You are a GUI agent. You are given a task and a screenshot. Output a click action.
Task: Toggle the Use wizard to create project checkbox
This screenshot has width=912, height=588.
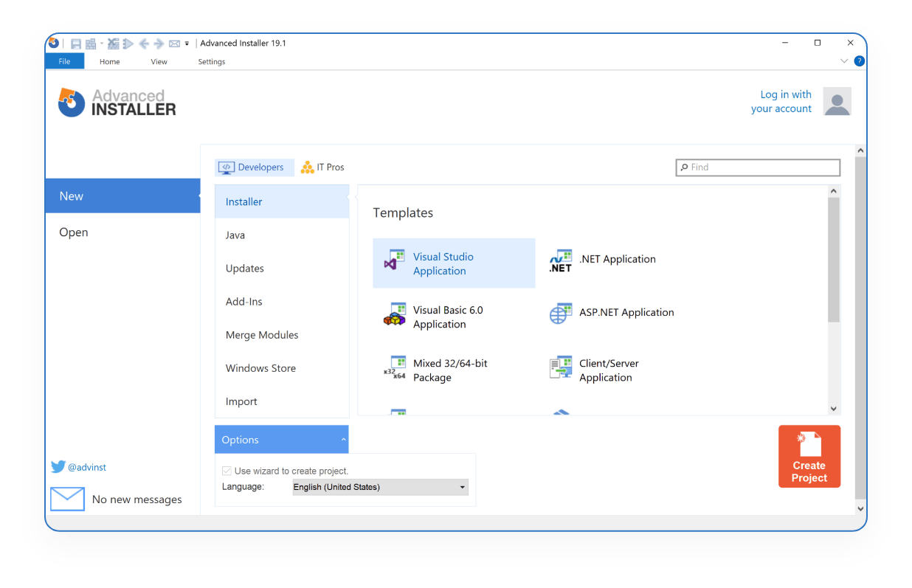click(x=227, y=471)
